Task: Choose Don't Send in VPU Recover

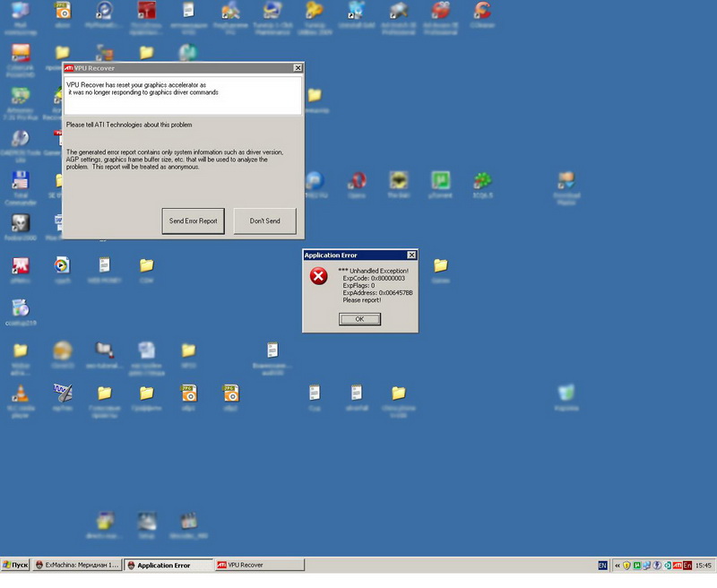Action: coord(264,220)
